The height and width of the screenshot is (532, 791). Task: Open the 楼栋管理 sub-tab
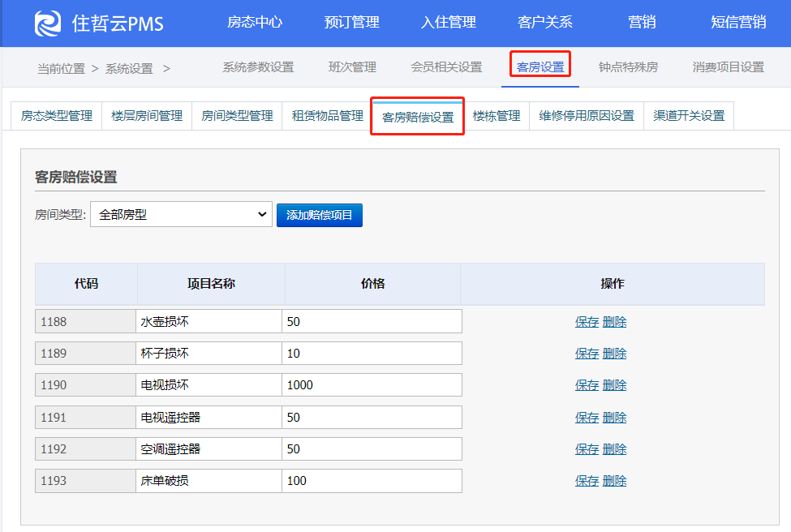(497, 116)
